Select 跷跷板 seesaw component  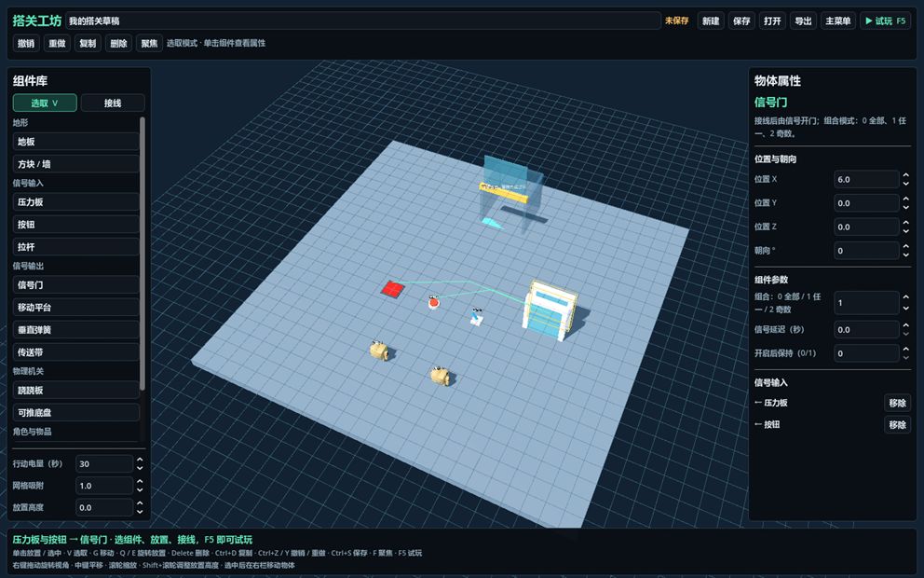point(76,390)
